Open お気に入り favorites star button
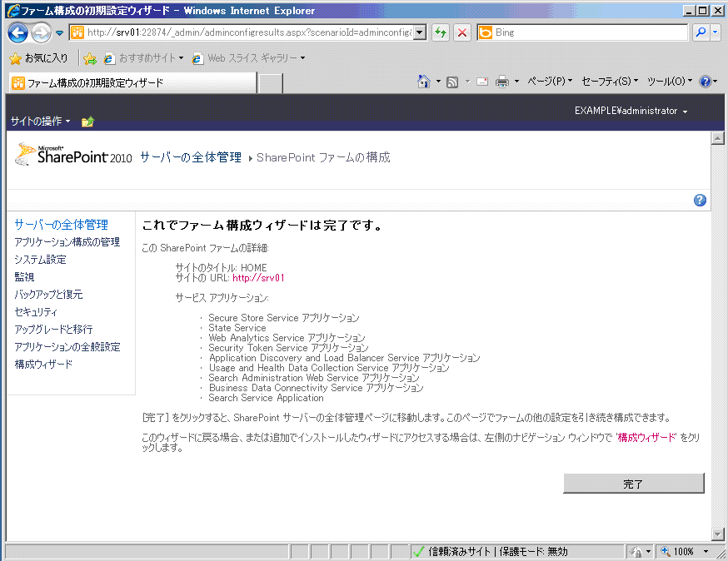The width and height of the screenshot is (728, 561). [x=39, y=58]
